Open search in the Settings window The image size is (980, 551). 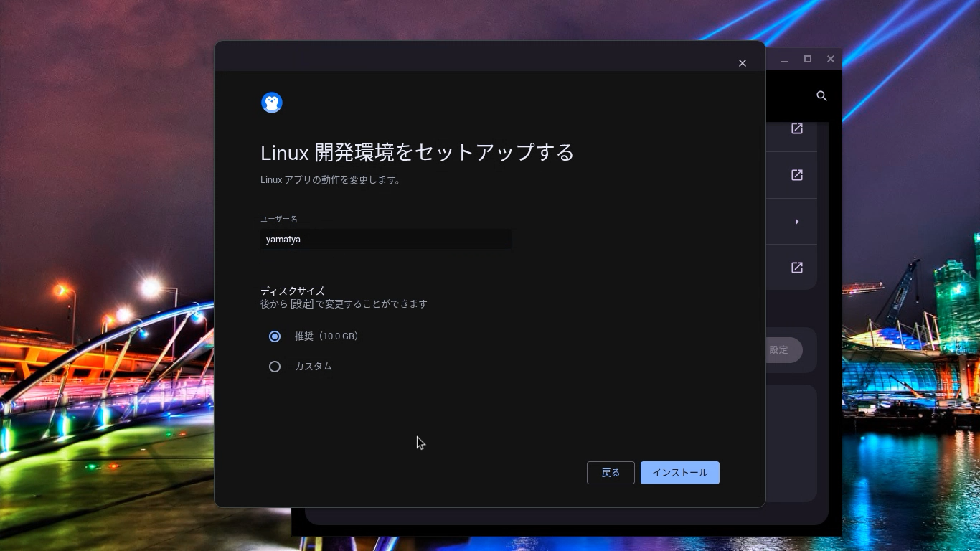tap(822, 95)
